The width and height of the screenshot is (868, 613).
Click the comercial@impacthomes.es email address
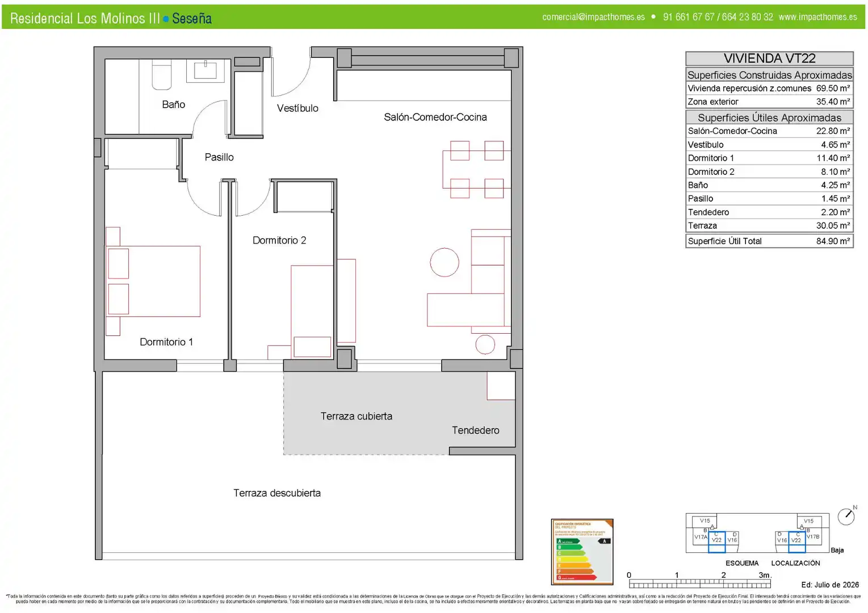tap(593, 17)
